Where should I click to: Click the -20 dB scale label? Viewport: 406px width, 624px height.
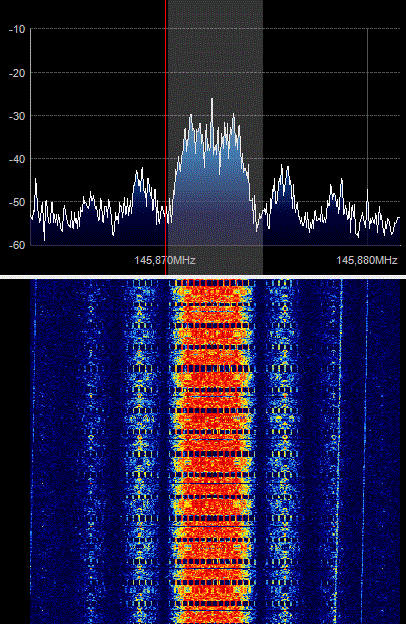pos(17,73)
